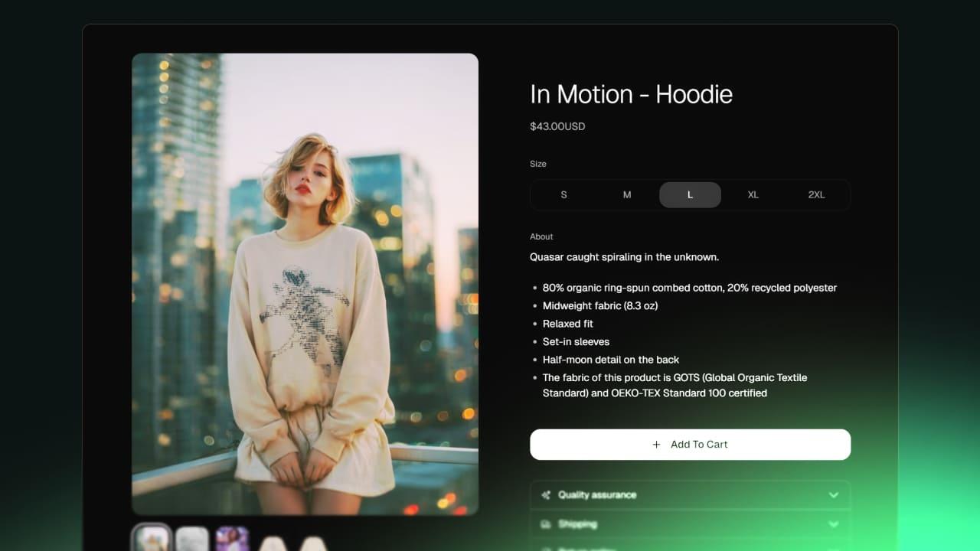The width and height of the screenshot is (980, 551).
Task: Pick size XL
Action: point(753,195)
